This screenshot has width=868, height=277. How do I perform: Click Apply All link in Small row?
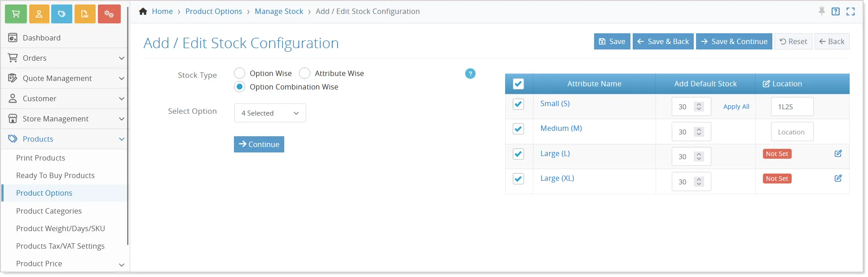736,107
